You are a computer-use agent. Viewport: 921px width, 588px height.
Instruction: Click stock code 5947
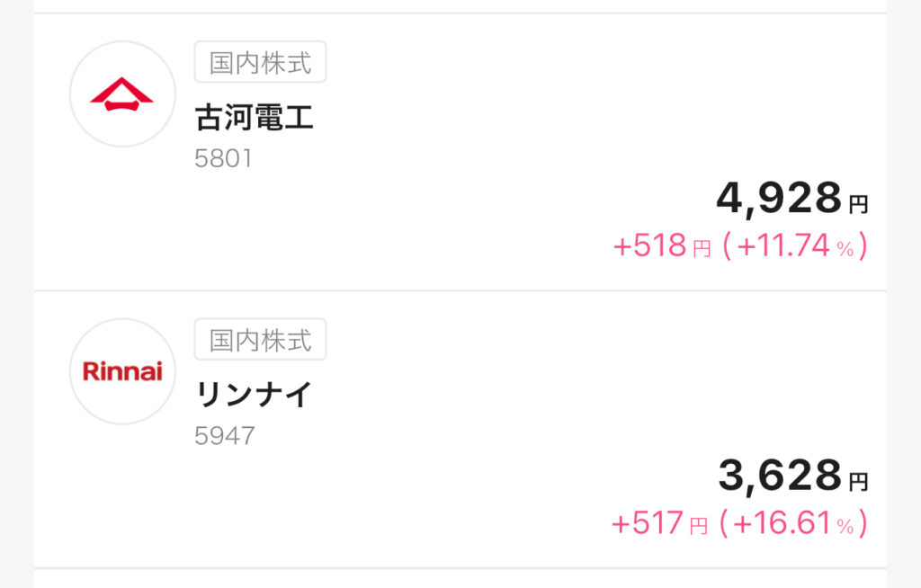(x=225, y=436)
